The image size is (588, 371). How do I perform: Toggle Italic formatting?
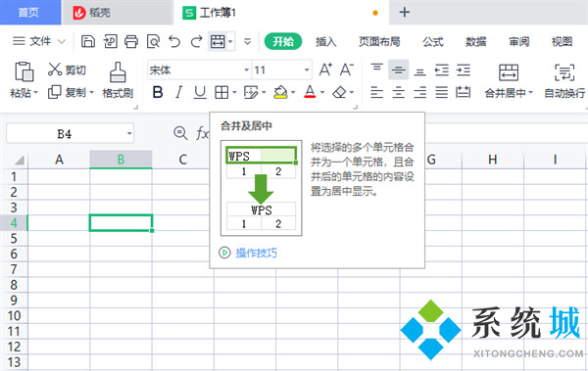[x=179, y=92]
